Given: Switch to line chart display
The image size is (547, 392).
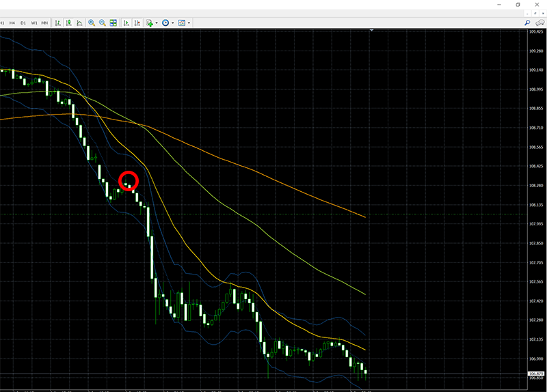Looking at the screenshot, I should (x=79, y=23).
